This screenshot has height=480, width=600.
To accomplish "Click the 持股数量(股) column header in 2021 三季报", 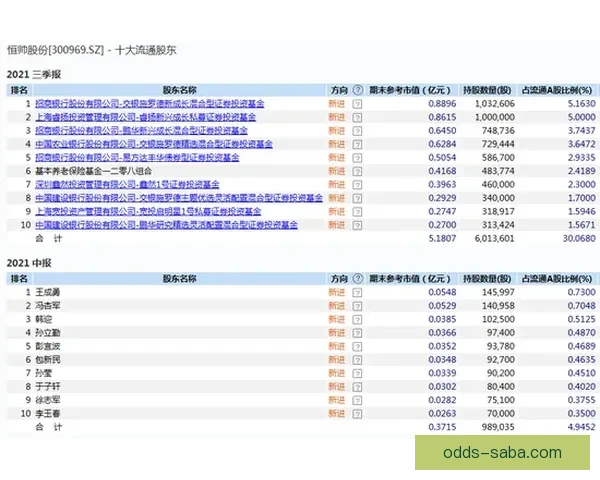I will point(487,90).
